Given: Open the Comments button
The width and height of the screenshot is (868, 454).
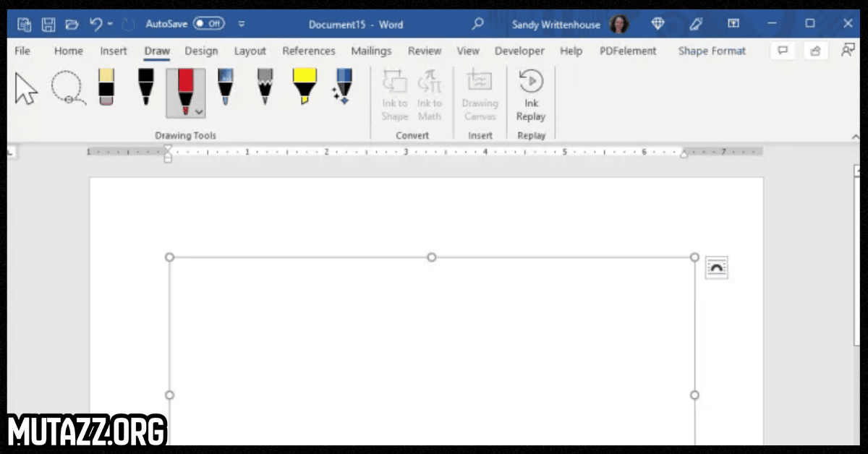Looking at the screenshot, I should (782, 51).
